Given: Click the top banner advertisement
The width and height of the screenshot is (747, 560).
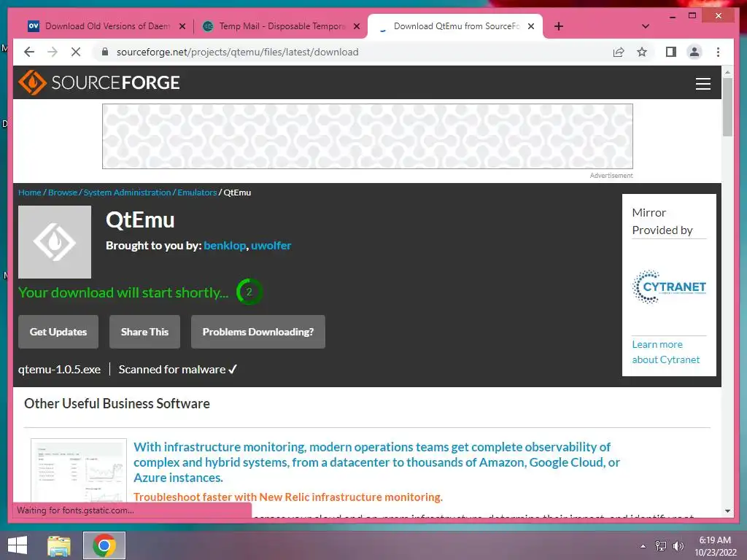Looking at the screenshot, I should pos(368,136).
